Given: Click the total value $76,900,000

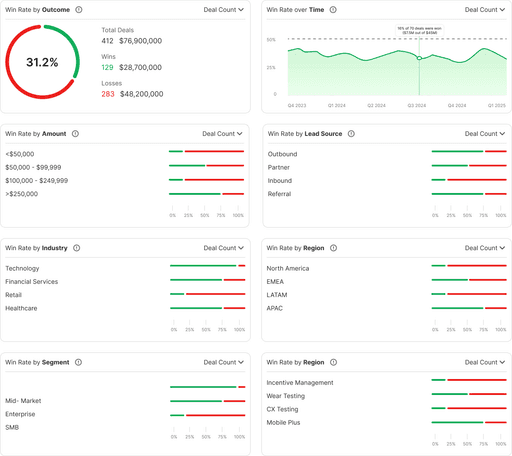Looking at the screenshot, I should [141, 41].
